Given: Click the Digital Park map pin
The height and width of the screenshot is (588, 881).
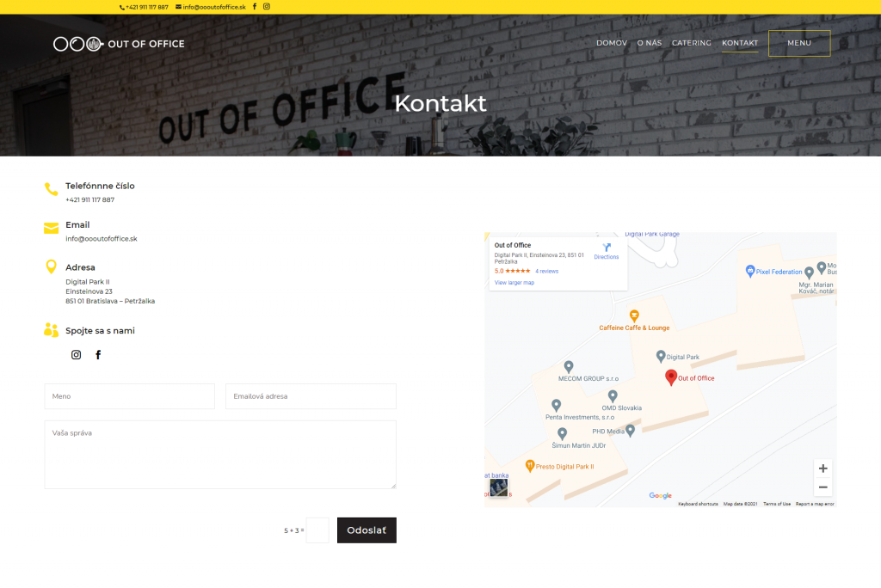Looking at the screenshot, I should tap(661, 356).
